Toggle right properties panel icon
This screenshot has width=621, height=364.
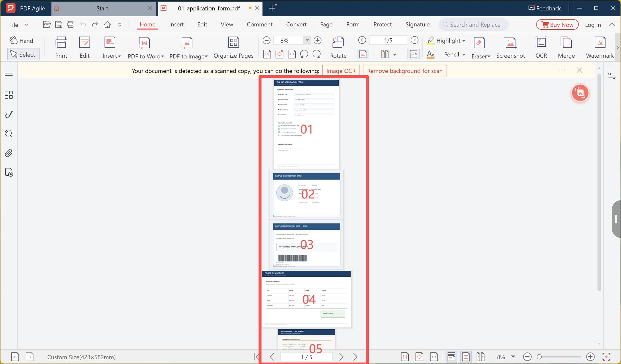pyautogui.click(x=612, y=76)
